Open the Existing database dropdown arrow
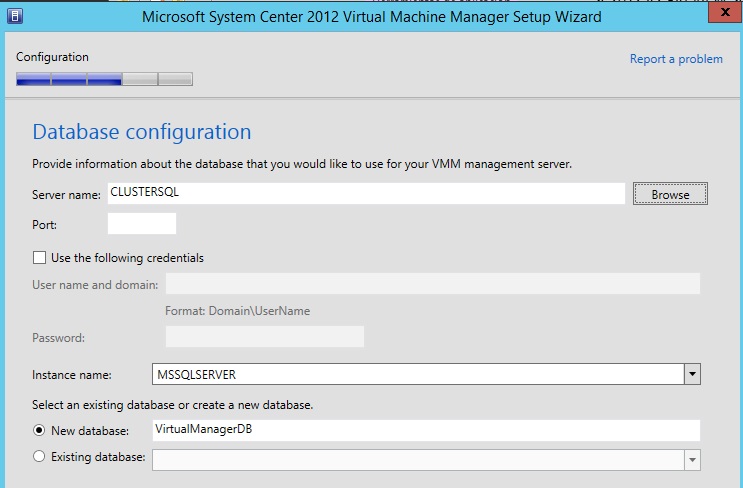The width and height of the screenshot is (743, 488). tap(691, 459)
